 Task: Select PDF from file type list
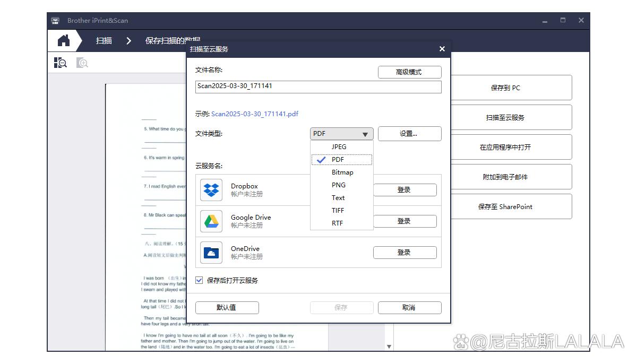pyautogui.click(x=341, y=160)
